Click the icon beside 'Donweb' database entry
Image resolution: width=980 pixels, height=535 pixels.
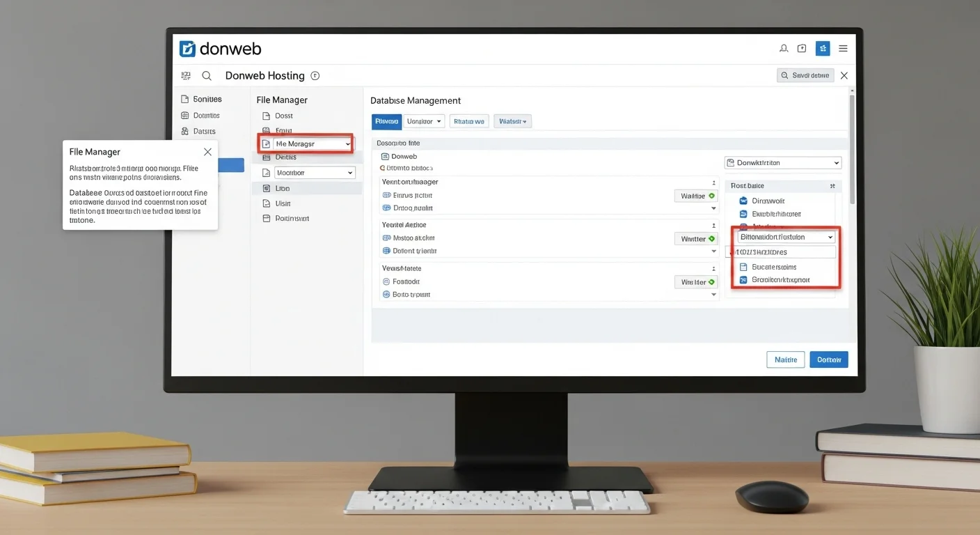pyautogui.click(x=386, y=157)
